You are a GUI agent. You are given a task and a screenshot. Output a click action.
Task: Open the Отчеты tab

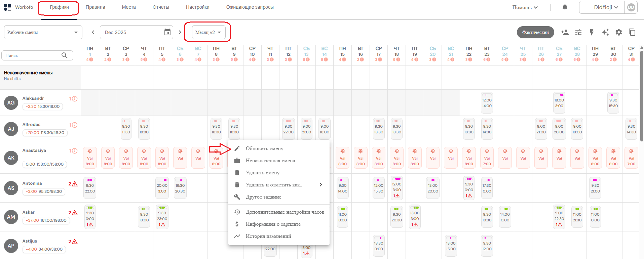point(161,7)
